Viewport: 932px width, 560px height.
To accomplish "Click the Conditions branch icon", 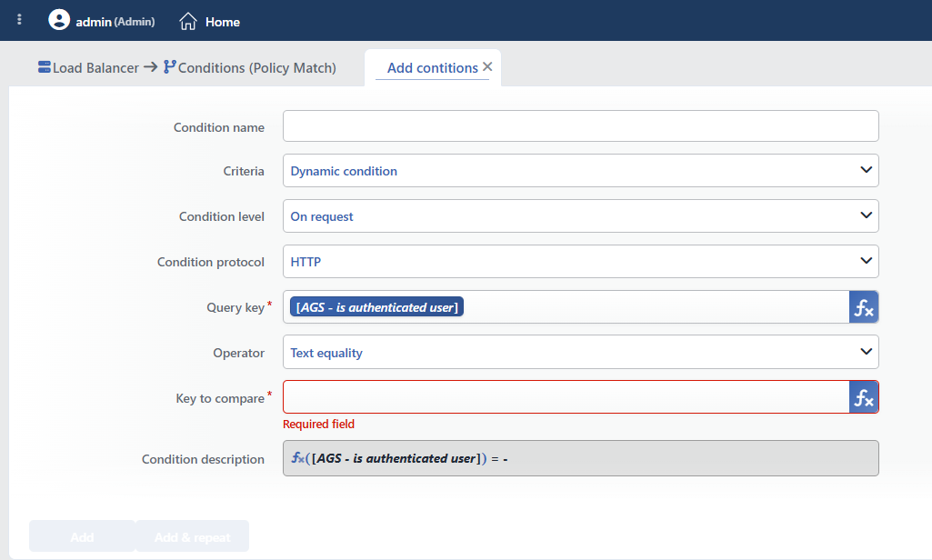I will 169,66.
